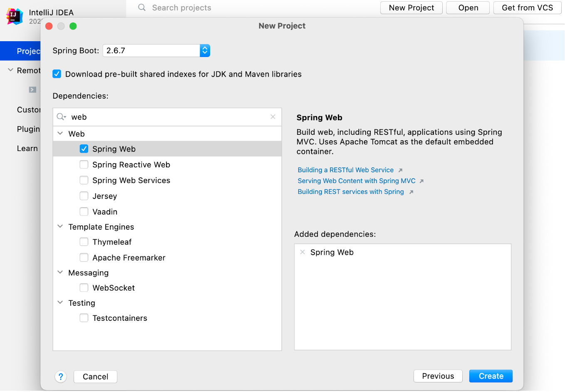Go back with the Previous button
Screen dimensions: 565x392
point(438,376)
